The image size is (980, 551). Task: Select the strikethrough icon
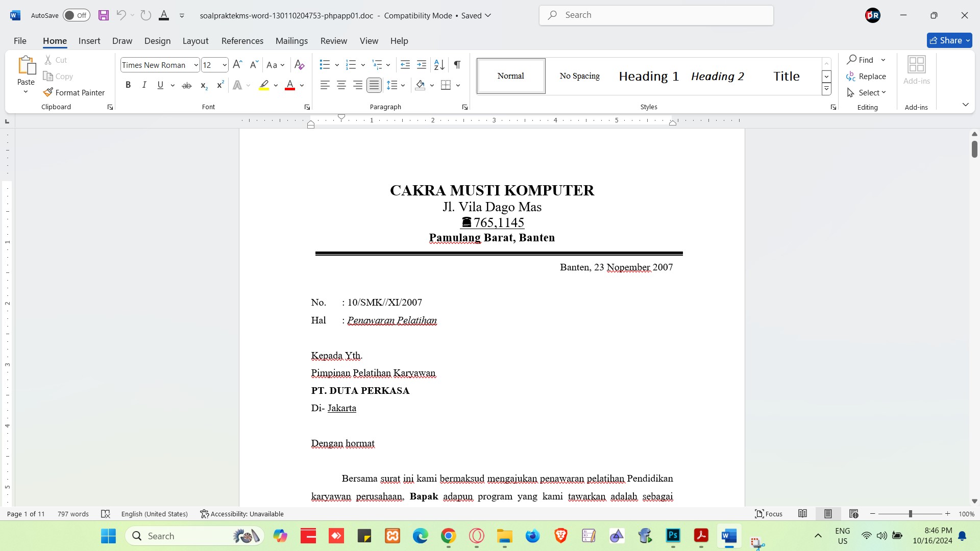(x=186, y=85)
